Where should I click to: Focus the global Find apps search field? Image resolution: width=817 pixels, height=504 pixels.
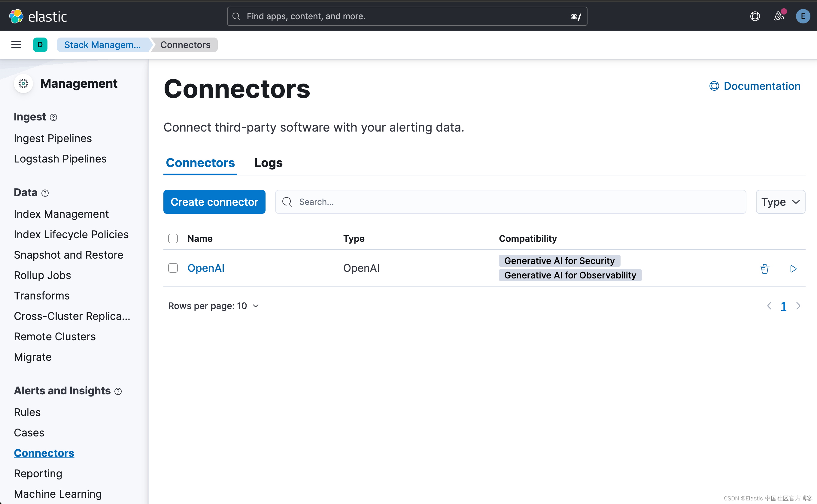tap(407, 16)
